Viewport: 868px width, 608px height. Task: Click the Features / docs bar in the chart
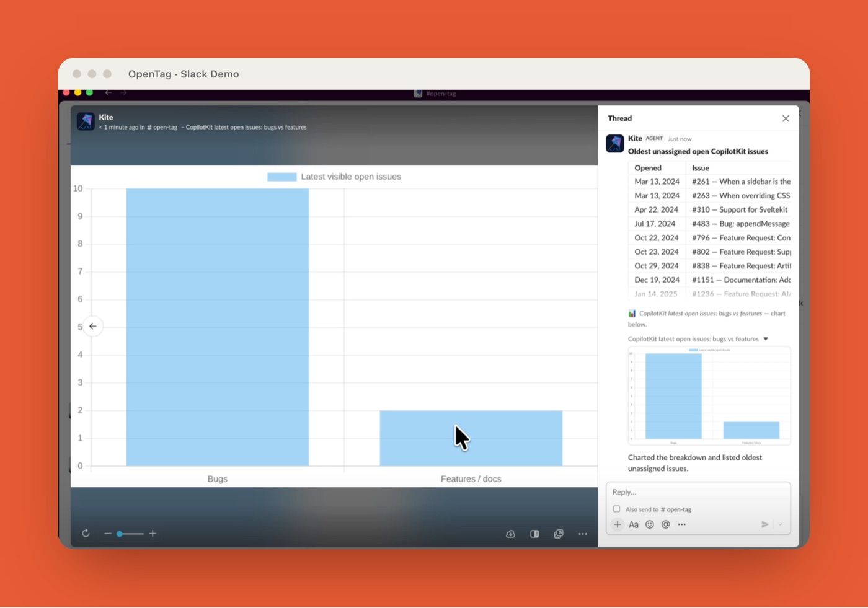pyautogui.click(x=471, y=438)
